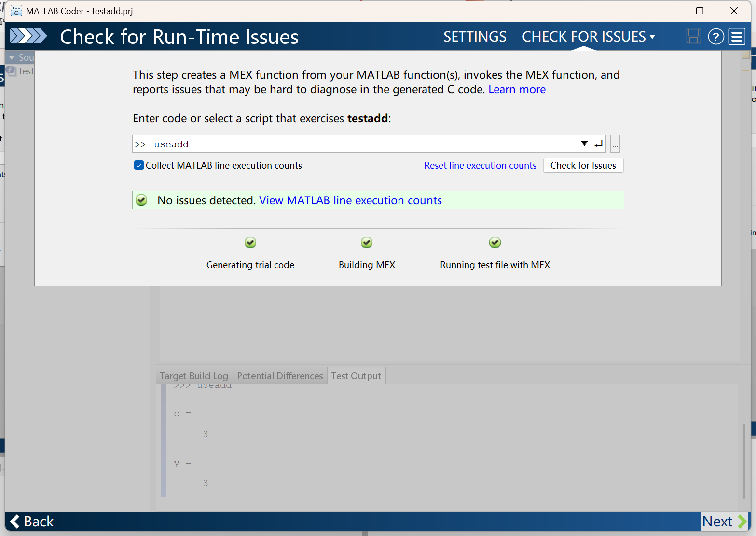Open the CHECK FOR ISSUES dropdown
The image size is (756, 536).
pos(588,37)
